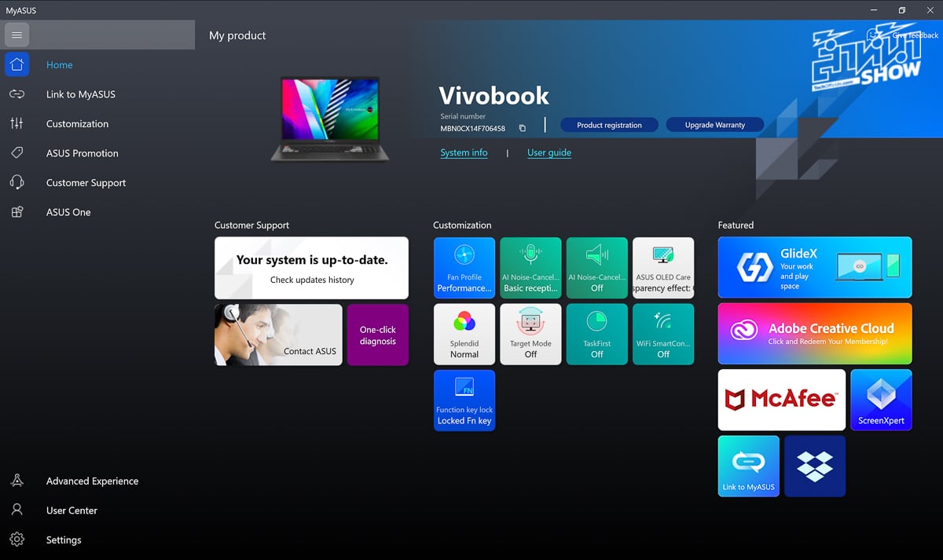Viewport: 943px width, 560px height.
Task: Open the User guide link
Action: [x=549, y=152]
